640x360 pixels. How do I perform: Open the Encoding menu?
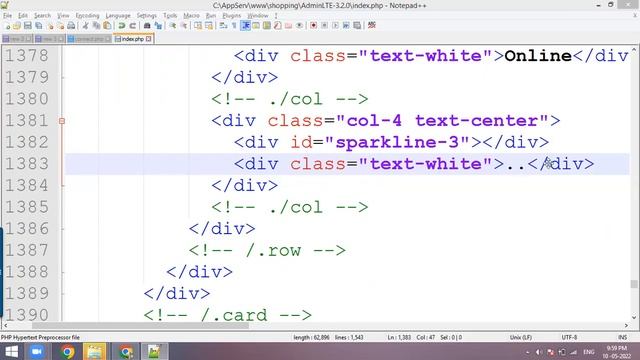click(87, 16)
